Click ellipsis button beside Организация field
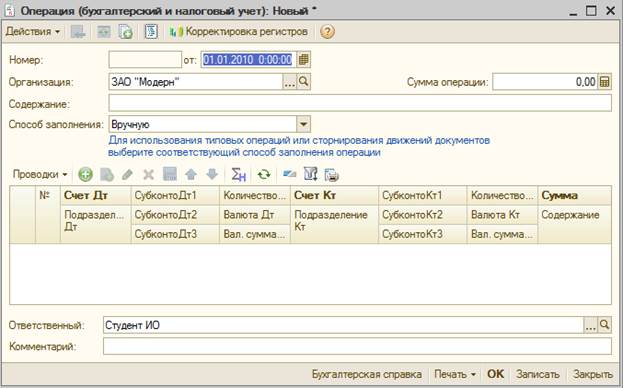 [x=290, y=82]
